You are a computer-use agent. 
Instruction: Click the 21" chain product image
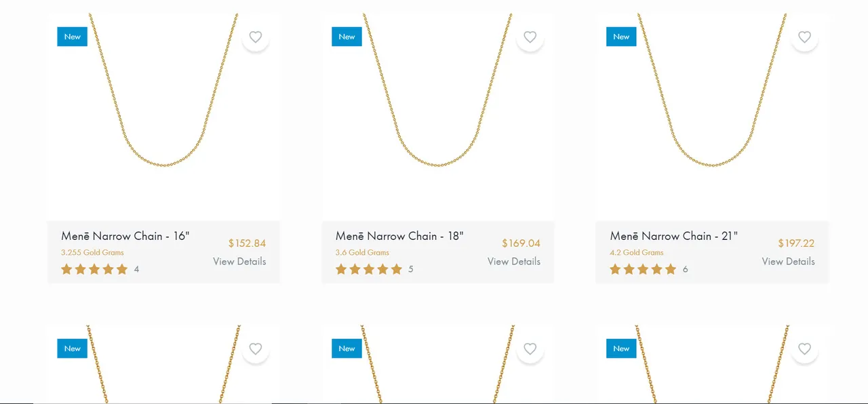(x=712, y=115)
